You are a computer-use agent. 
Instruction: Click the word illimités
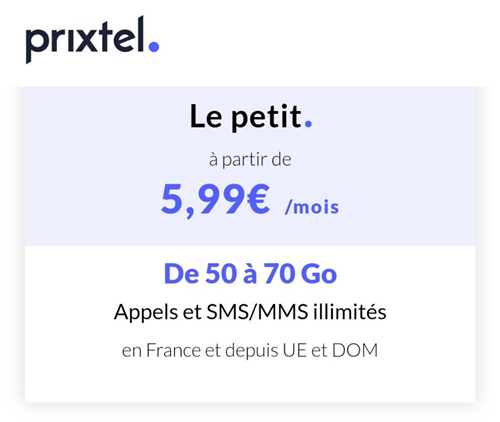[350, 312]
